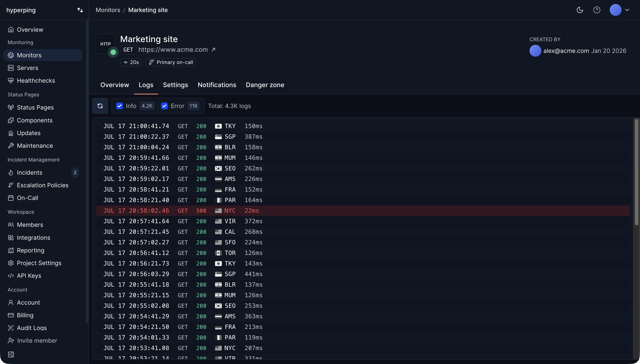The image size is (640, 364).
Task: Click the Monitors globe icon
Action: [11, 55]
